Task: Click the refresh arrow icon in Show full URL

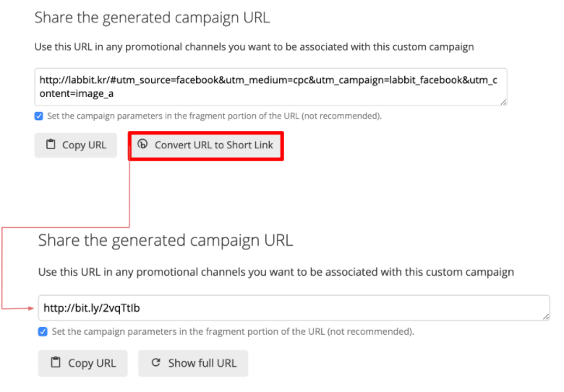Action: click(155, 363)
